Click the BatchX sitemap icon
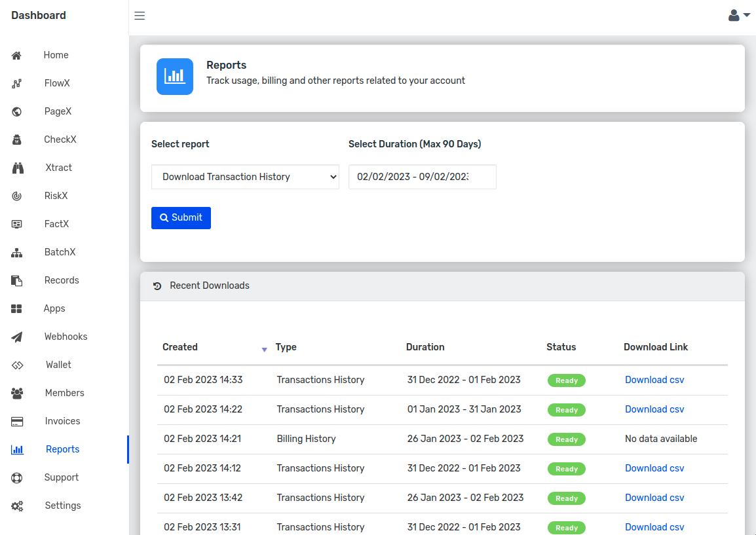Image resolution: width=756 pixels, height=535 pixels. [x=16, y=253]
